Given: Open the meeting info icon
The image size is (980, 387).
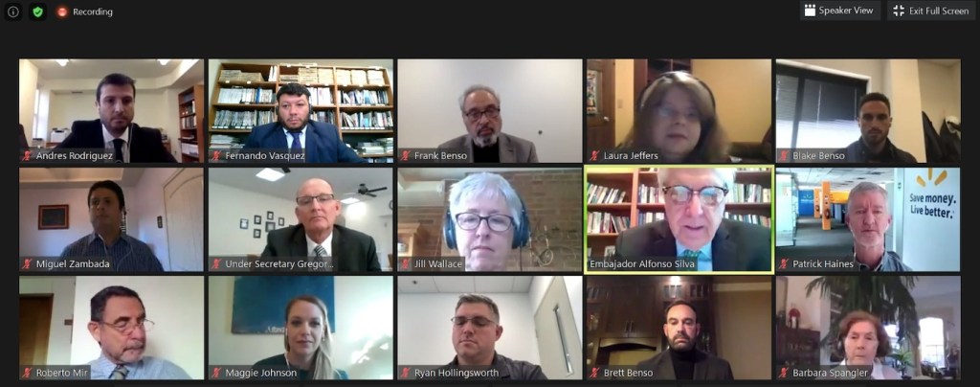Looking at the screenshot, I should point(13,11).
